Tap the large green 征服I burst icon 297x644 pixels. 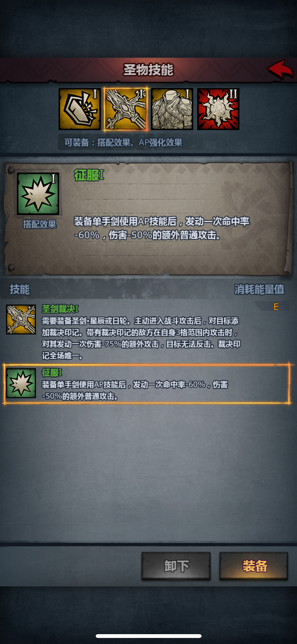coord(38,194)
